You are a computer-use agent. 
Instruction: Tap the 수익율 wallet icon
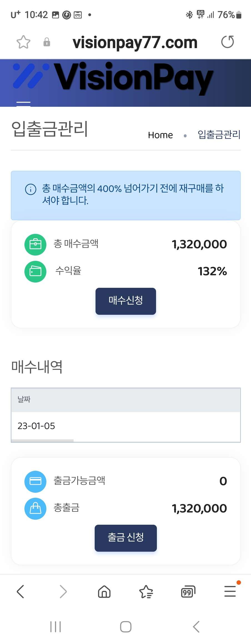click(x=35, y=271)
